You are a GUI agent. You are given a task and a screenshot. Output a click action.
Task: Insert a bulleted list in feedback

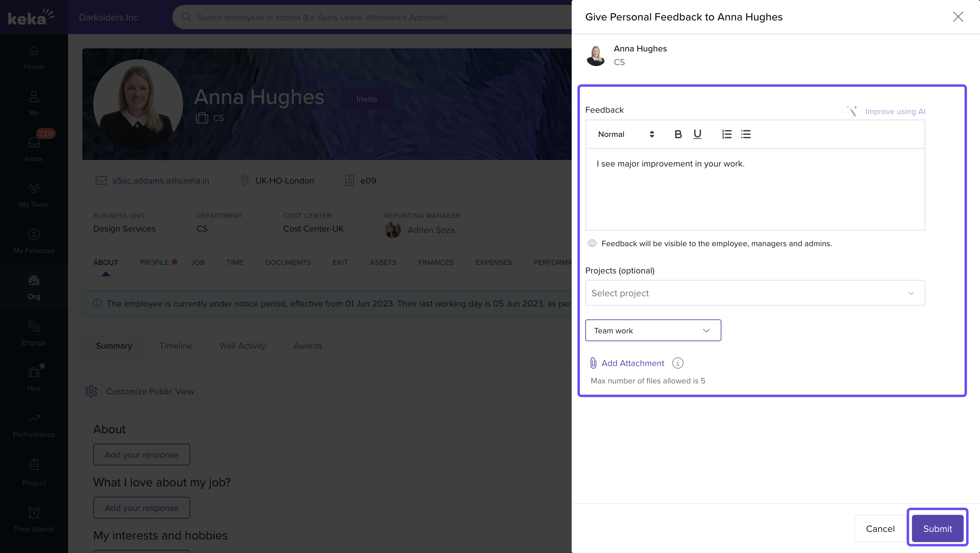(x=746, y=134)
